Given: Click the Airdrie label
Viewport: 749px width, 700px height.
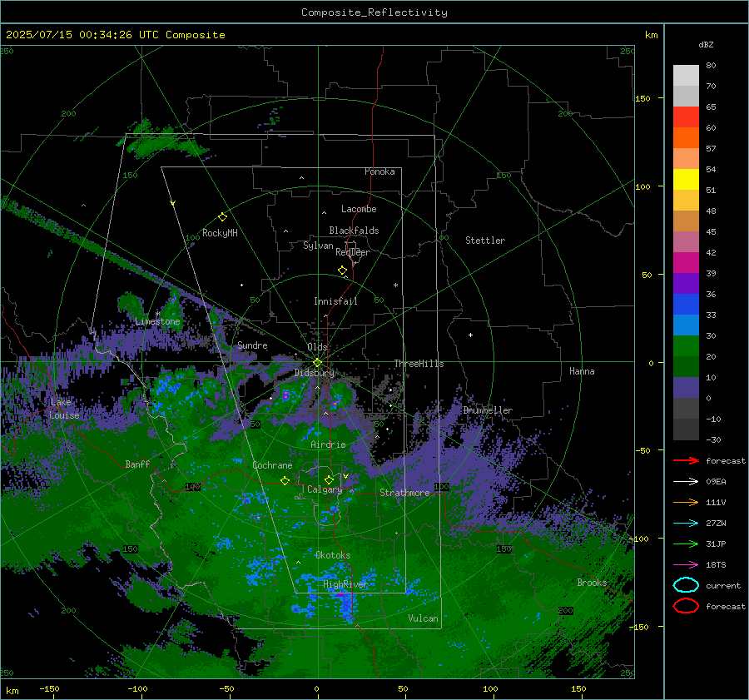Looking at the screenshot, I should (x=328, y=444).
